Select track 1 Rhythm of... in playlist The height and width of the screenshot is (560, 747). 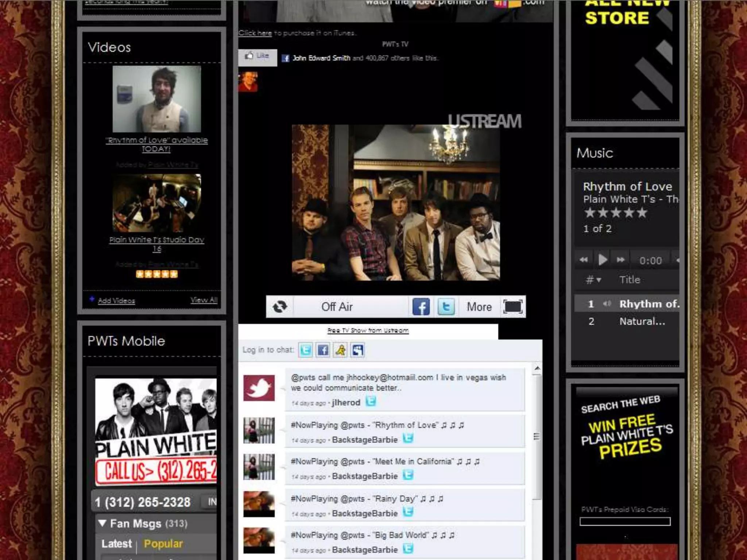tap(627, 304)
